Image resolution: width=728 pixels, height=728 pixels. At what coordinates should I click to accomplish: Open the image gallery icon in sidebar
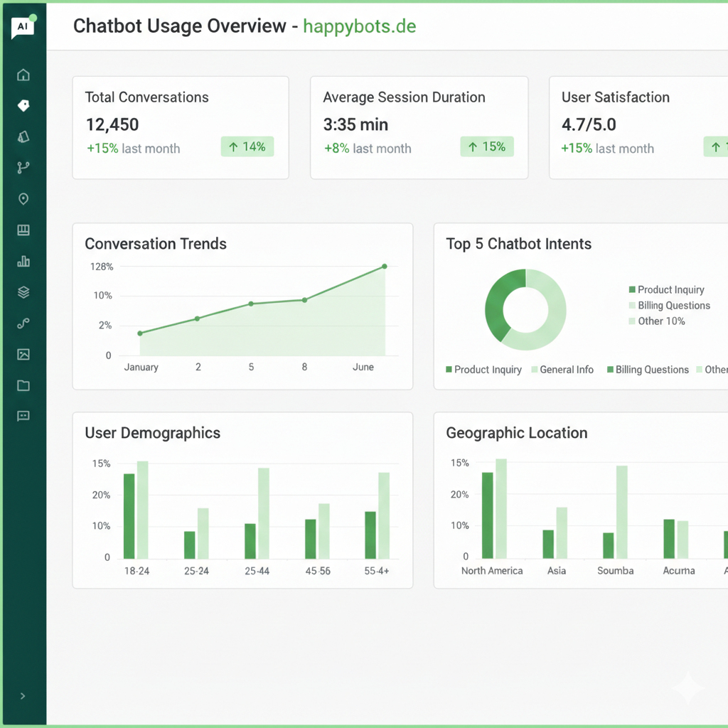pos(23,354)
